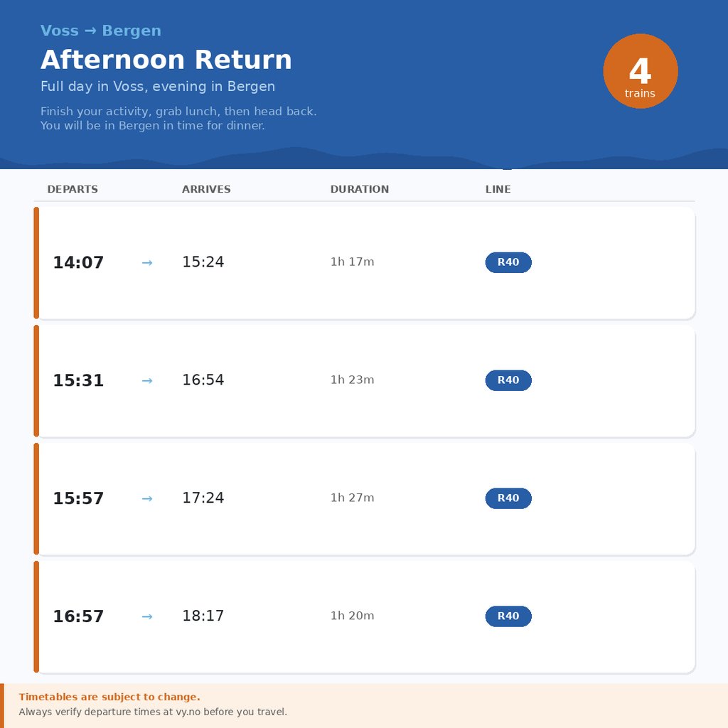
Task: Select the 18:17 arrival time
Action: [203, 616]
